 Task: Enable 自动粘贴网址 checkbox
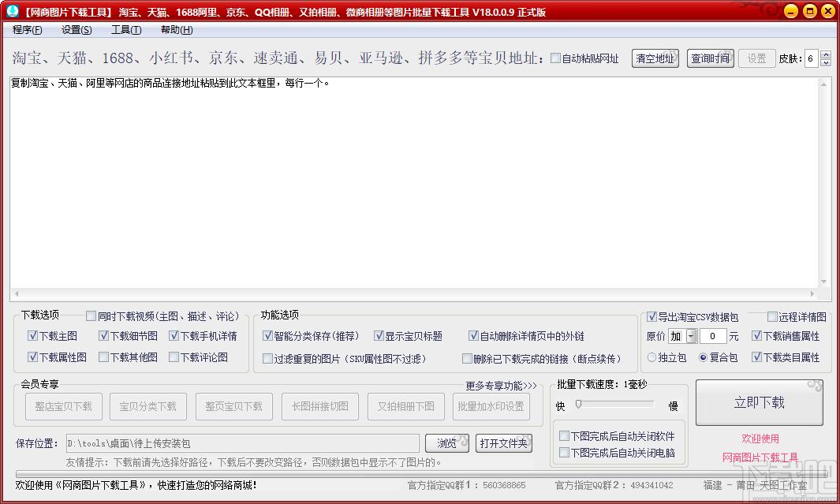(556, 58)
